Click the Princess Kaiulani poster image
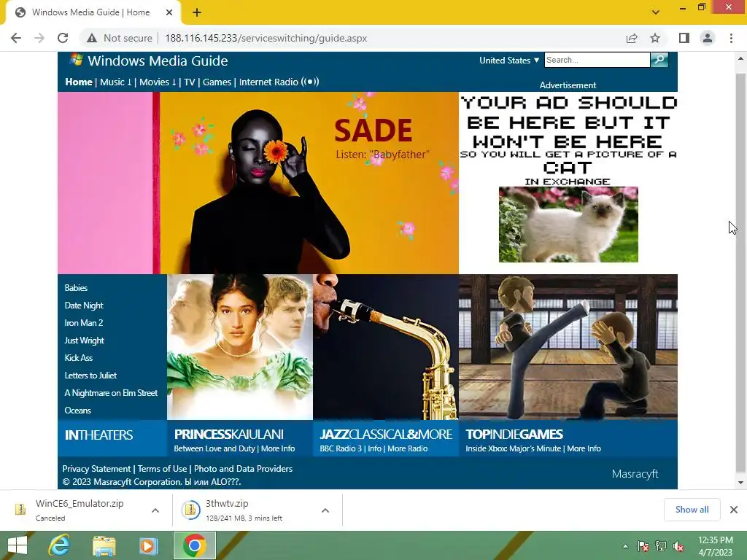This screenshot has height=560, width=747. click(239, 346)
